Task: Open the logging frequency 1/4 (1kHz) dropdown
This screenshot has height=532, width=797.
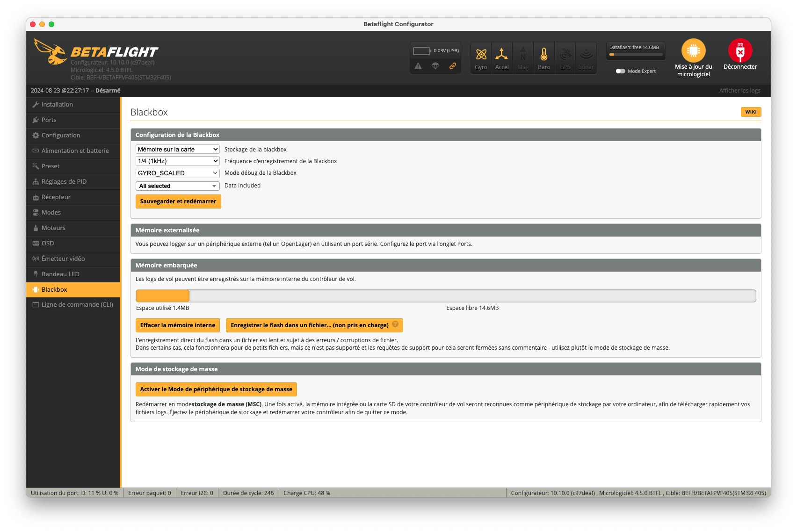Action: pyautogui.click(x=177, y=161)
